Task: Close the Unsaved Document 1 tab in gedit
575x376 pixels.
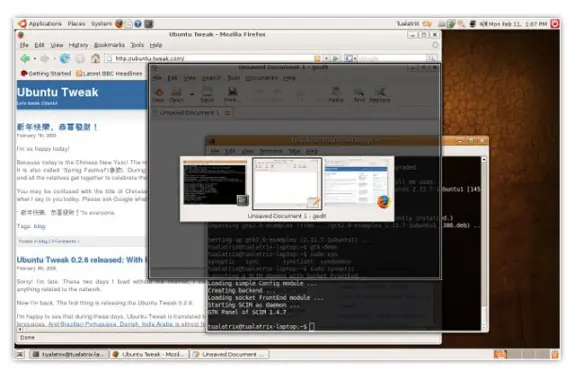Action: [227, 113]
